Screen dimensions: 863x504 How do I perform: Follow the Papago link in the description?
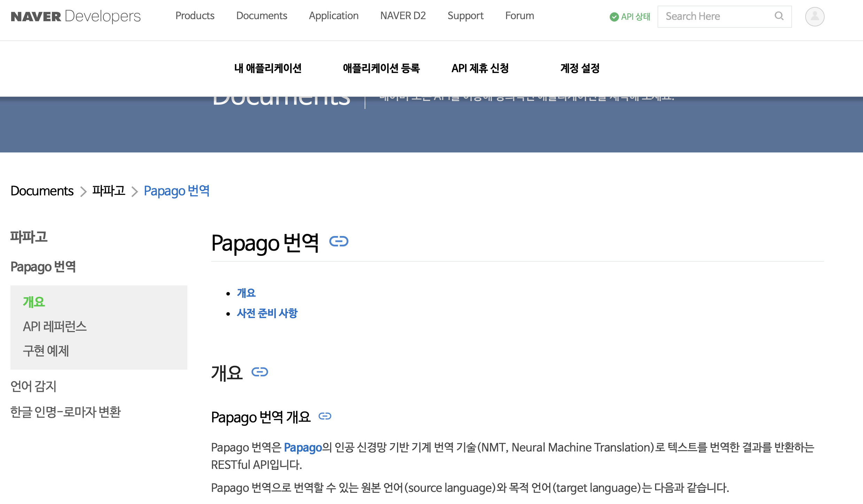pos(303,447)
